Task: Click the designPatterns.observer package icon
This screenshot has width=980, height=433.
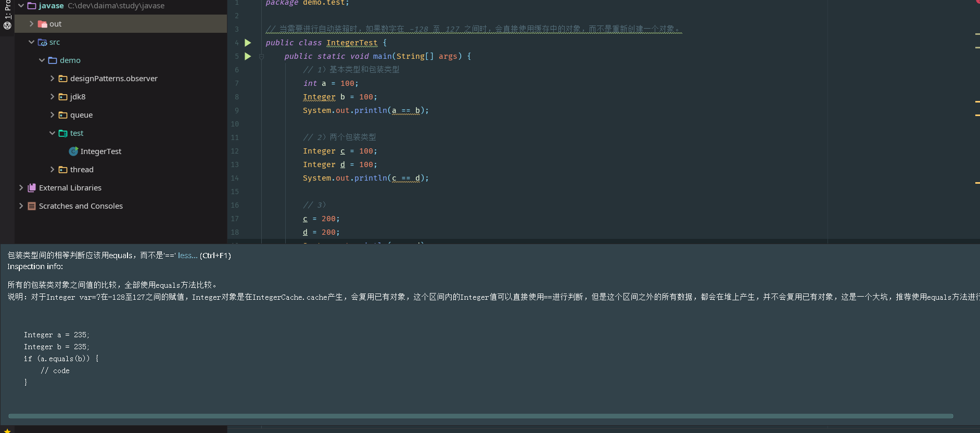Action: pos(63,79)
